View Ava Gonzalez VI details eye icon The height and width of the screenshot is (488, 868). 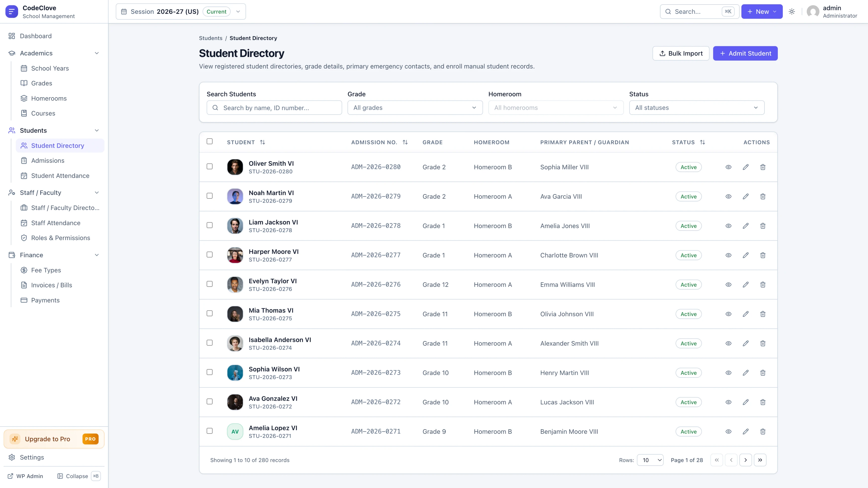tap(729, 402)
